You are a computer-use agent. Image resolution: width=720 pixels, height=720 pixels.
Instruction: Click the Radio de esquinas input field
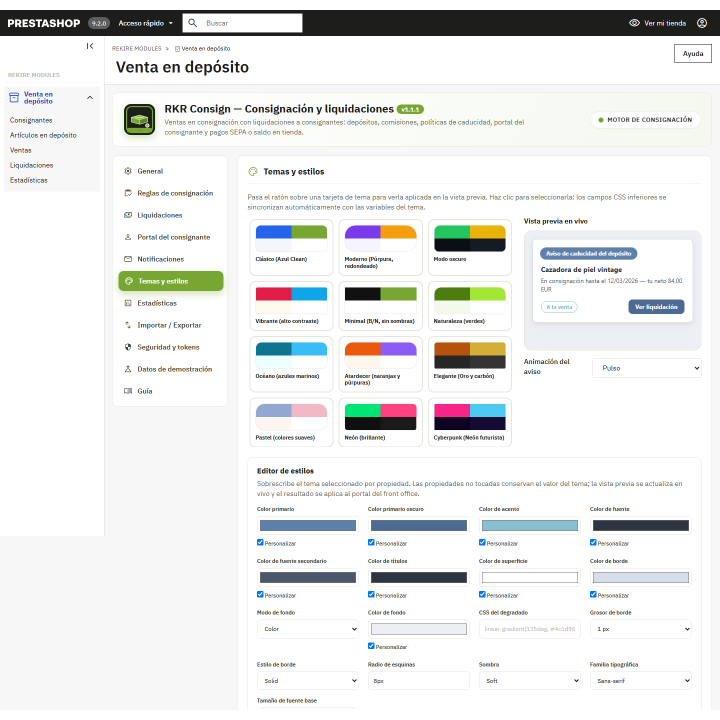pyautogui.click(x=418, y=681)
